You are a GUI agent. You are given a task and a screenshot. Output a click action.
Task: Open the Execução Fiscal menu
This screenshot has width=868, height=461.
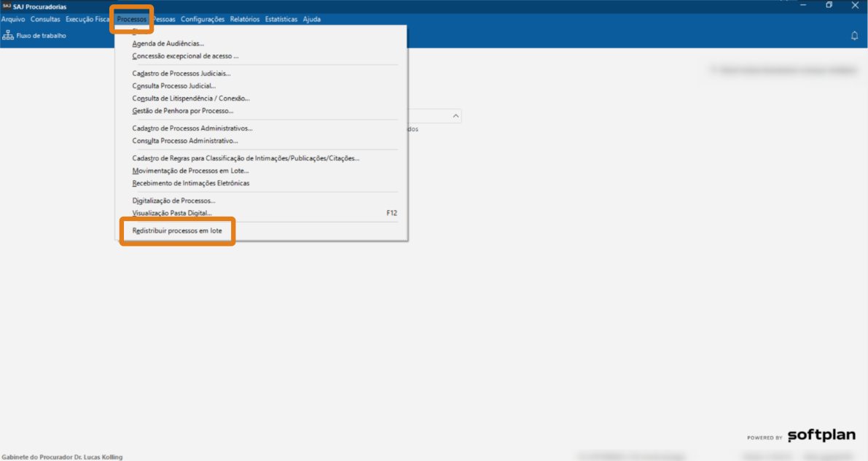87,20
